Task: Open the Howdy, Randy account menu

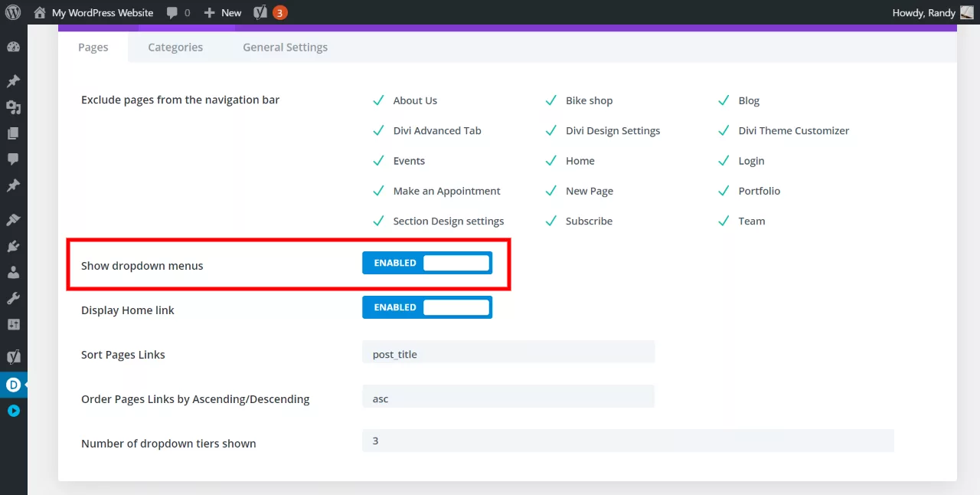Action: 923,13
